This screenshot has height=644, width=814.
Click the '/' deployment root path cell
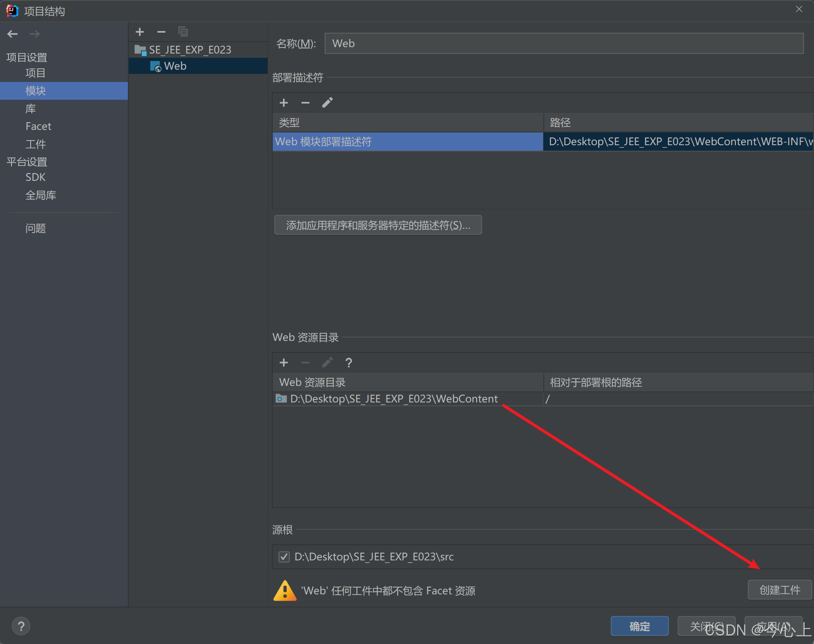coord(678,399)
